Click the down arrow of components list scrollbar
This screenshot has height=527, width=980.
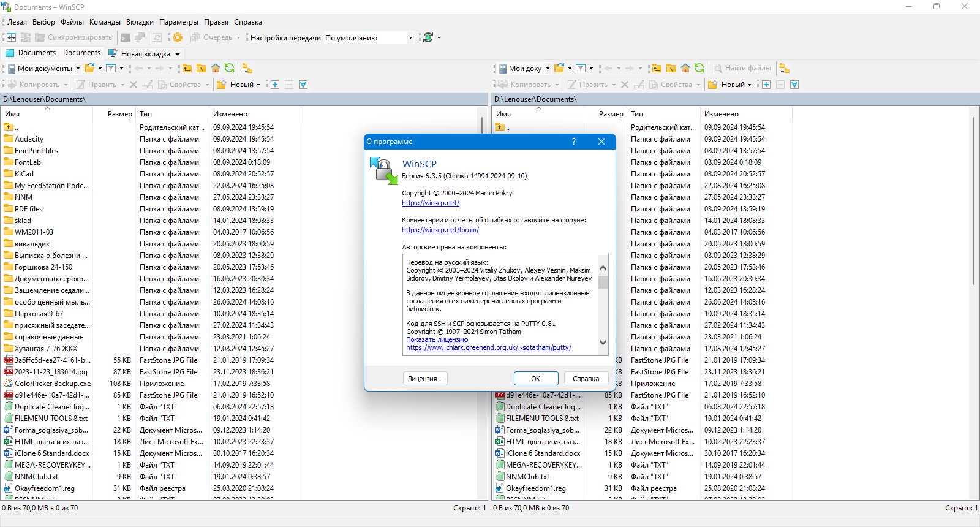(x=603, y=343)
